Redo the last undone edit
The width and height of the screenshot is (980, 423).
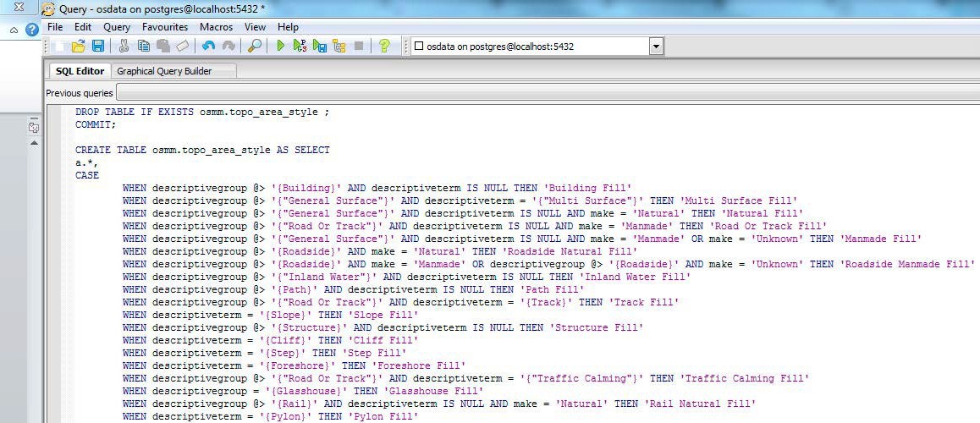coord(228,46)
